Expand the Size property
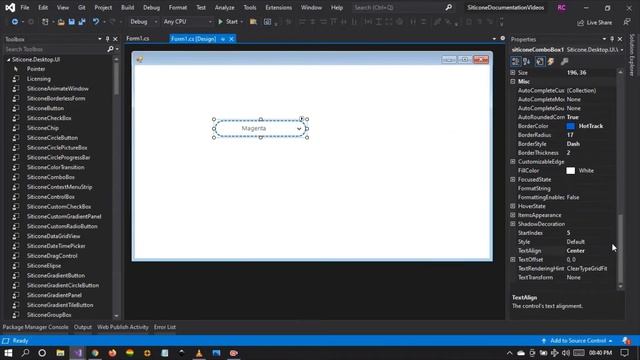The image size is (640, 360). coord(513,73)
